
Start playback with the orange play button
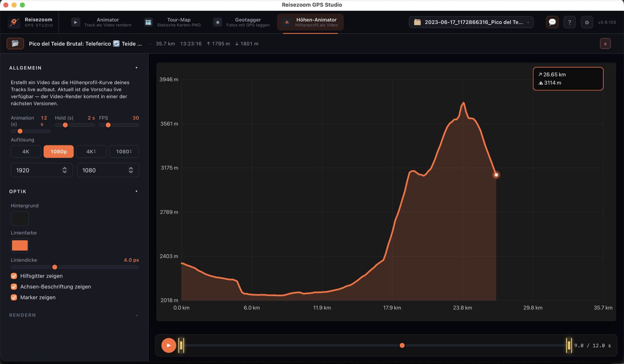point(169,345)
